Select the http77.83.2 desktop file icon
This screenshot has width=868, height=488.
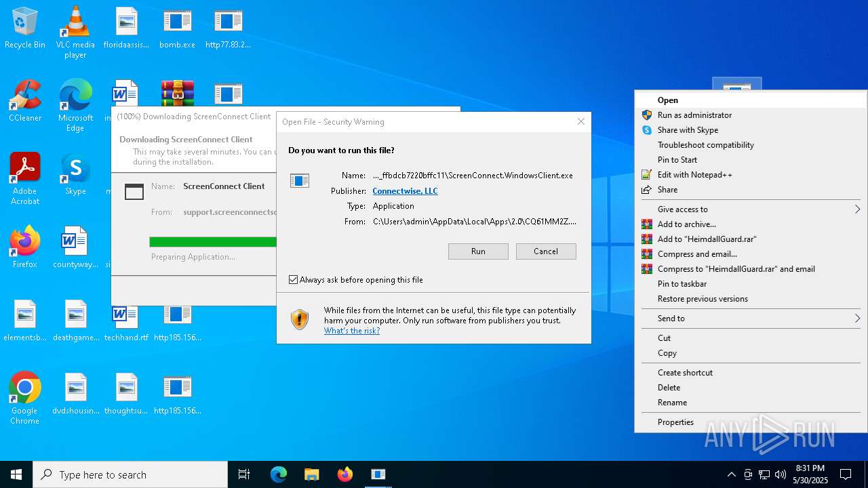(x=228, y=28)
